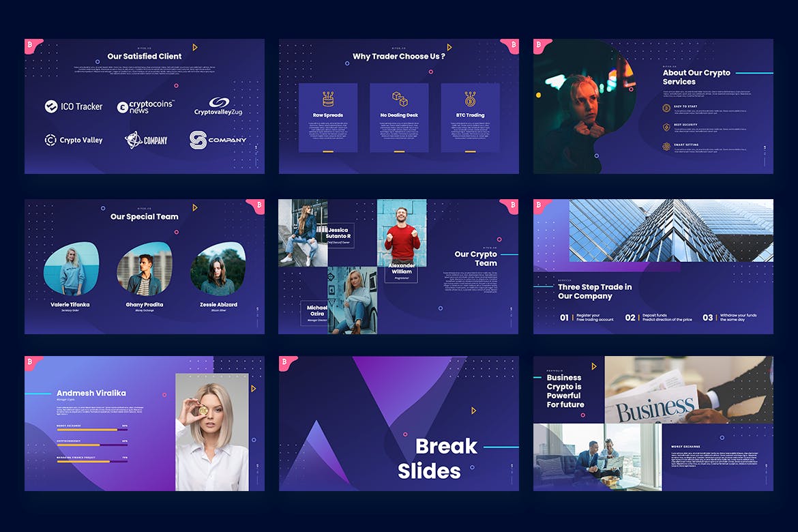Screen dimensions: 798x532
Task: Select Valerie Tifanka's team photo
Action: tap(70, 268)
